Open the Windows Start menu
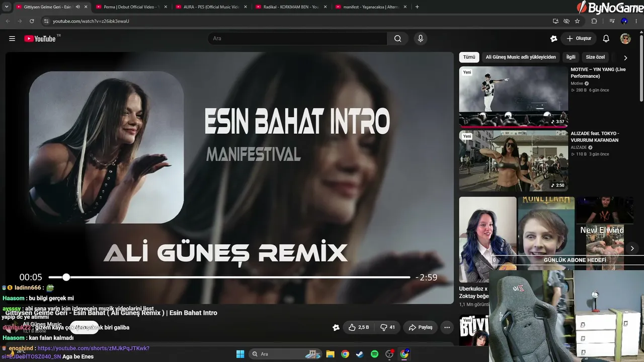 click(x=240, y=354)
